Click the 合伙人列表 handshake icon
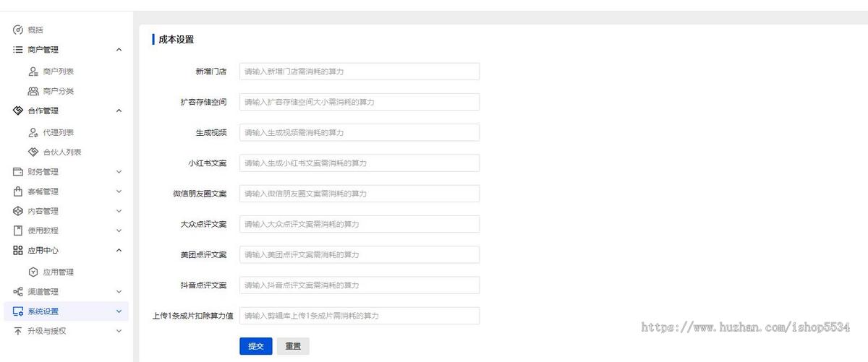Image resolution: width=868 pixels, height=362 pixels. pos(33,152)
